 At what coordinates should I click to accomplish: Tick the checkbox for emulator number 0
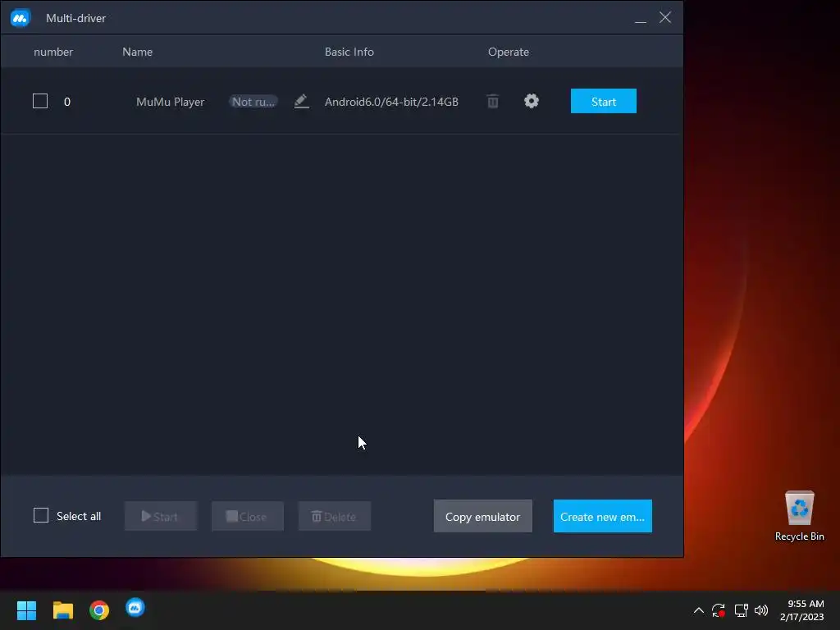40,101
